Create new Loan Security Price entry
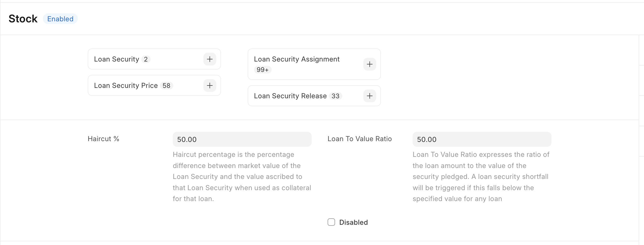This screenshot has width=644, height=245. (x=210, y=85)
